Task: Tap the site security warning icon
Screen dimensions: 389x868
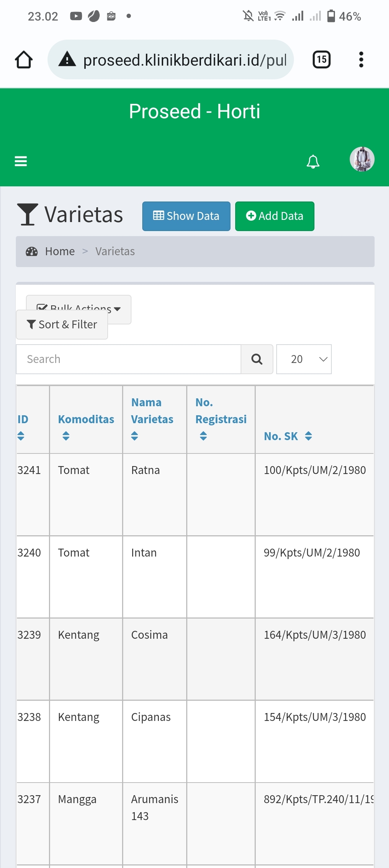Action: pyautogui.click(x=67, y=59)
